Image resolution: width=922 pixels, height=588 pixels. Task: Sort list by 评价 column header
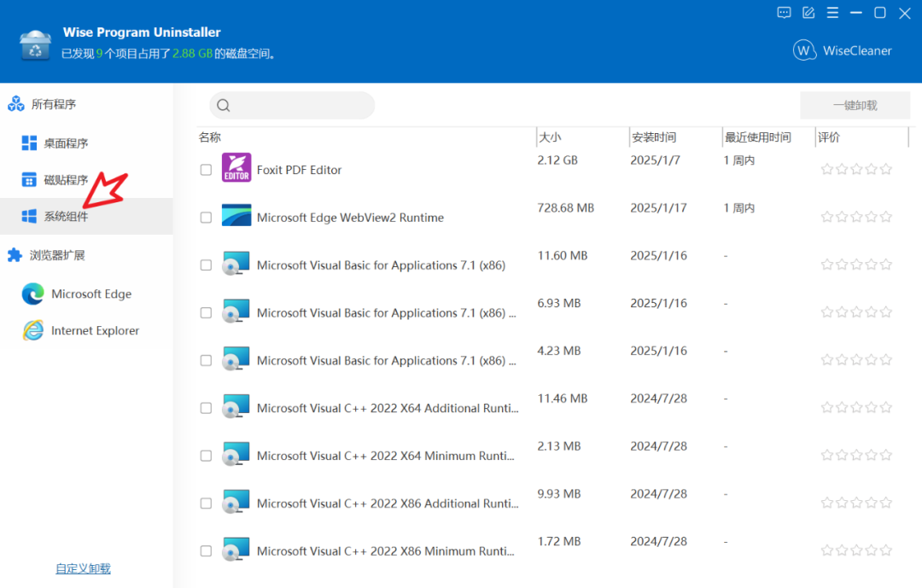pyautogui.click(x=828, y=137)
